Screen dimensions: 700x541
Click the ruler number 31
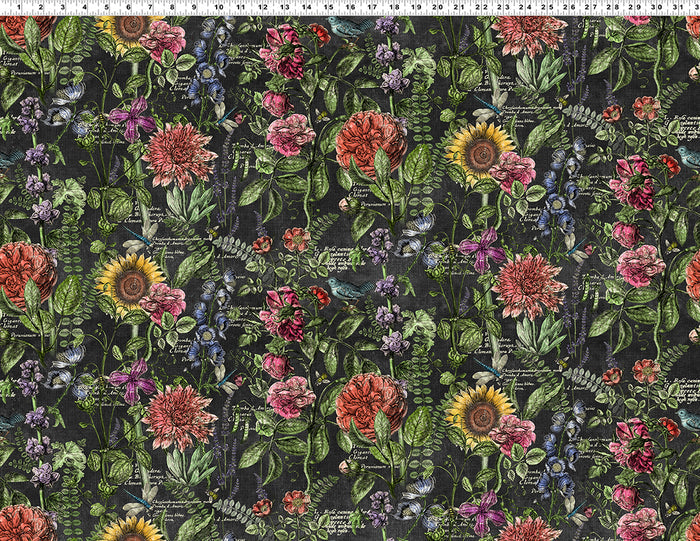point(679,7)
